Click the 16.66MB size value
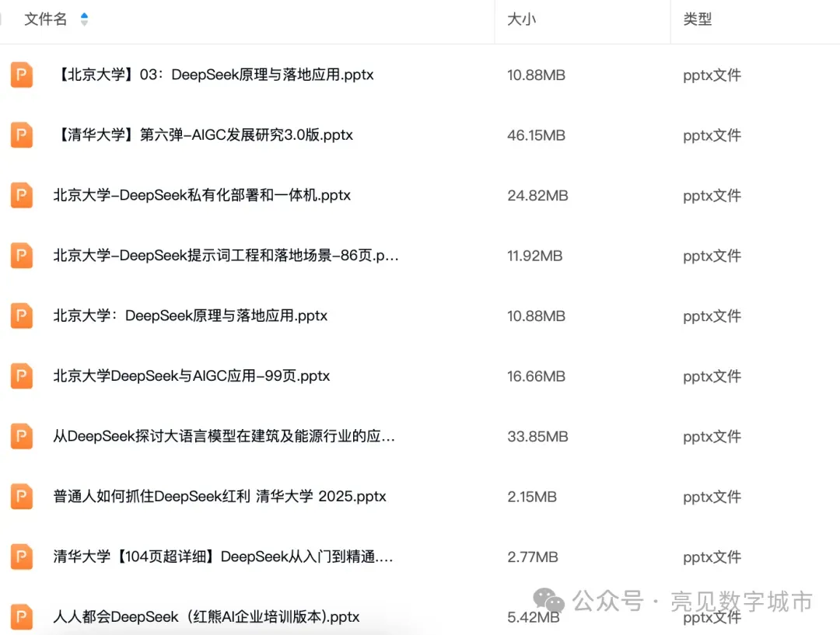840x635 pixels. tap(536, 376)
